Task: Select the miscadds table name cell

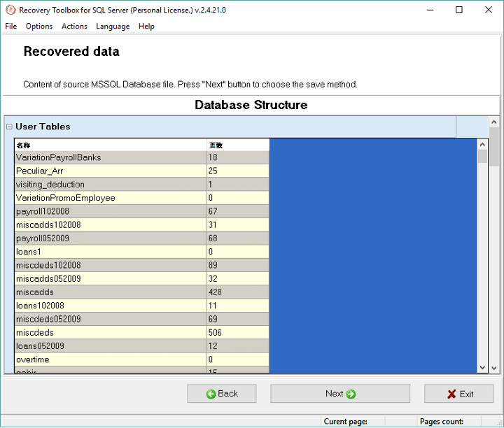Action: (111, 292)
